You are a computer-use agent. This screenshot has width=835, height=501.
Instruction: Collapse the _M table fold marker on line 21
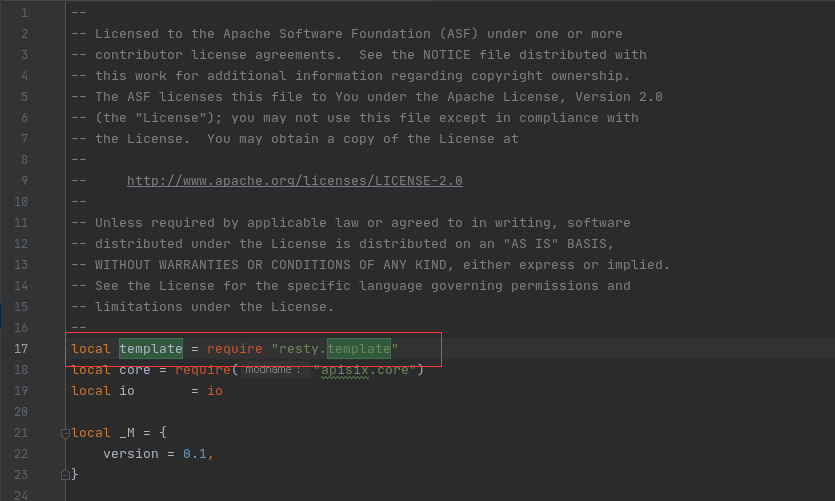(x=66, y=433)
